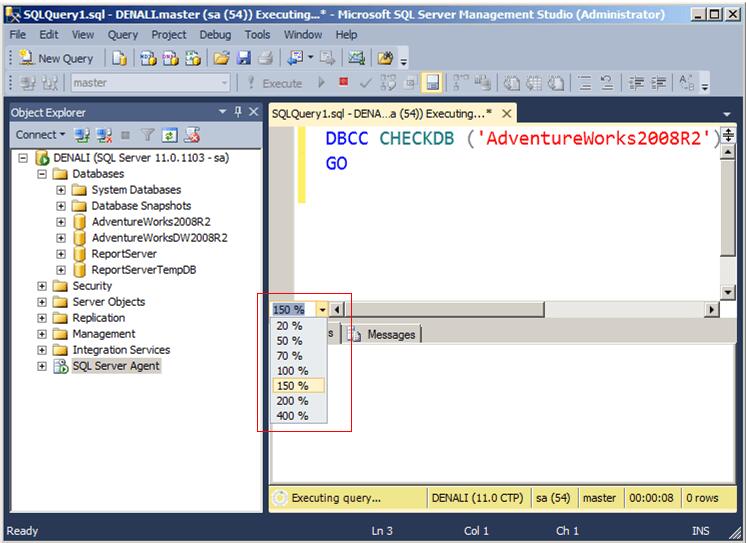Select the Management folder

click(x=104, y=334)
